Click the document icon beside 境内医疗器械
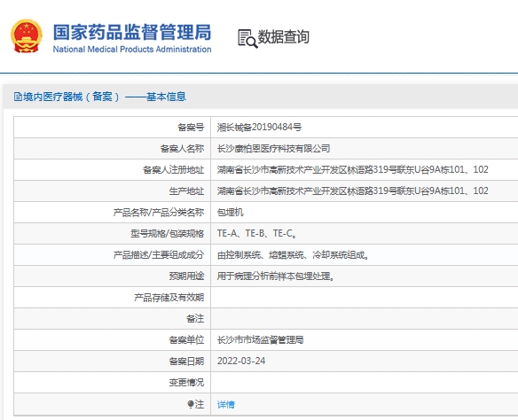The height and width of the screenshot is (420, 518). tap(18, 97)
